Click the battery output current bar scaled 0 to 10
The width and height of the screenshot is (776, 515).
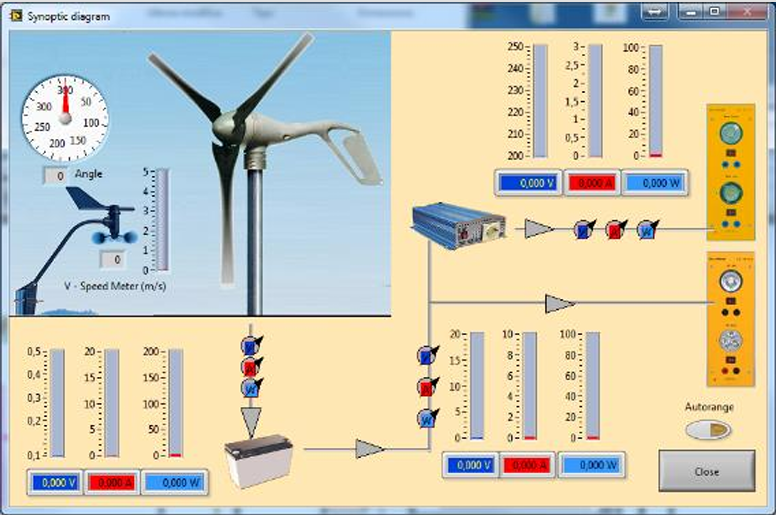click(x=530, y=385)
